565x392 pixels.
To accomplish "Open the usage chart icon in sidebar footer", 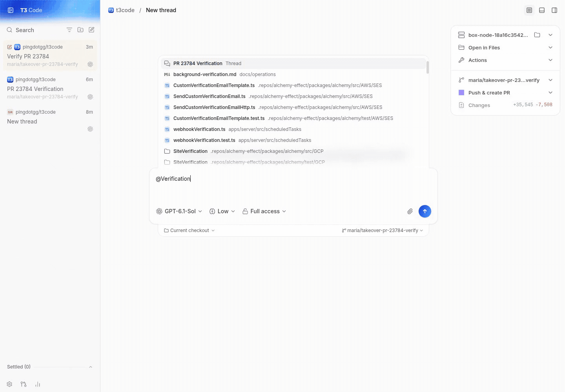I will click(38, 384).
